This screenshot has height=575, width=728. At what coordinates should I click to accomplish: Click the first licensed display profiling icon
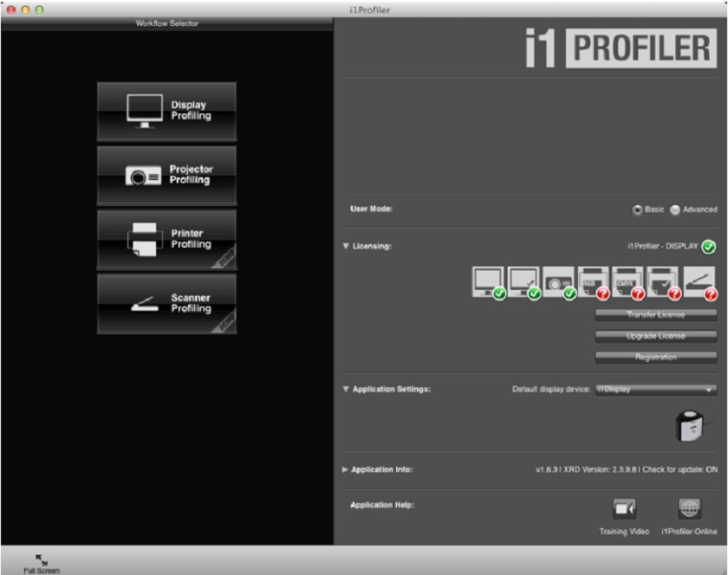(x=488, y=282)
